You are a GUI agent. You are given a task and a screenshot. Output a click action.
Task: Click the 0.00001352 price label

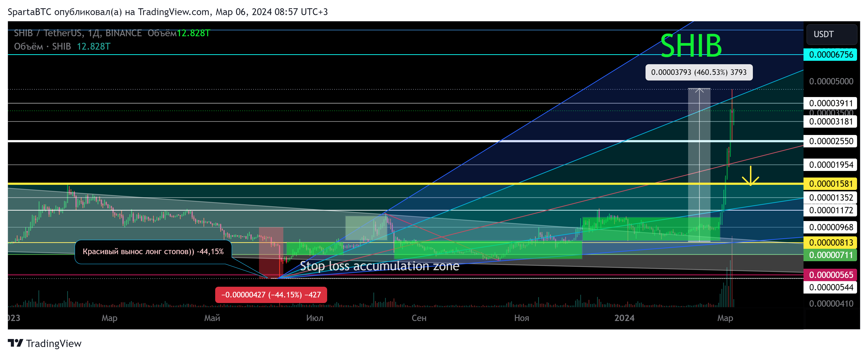pos(830,197)
